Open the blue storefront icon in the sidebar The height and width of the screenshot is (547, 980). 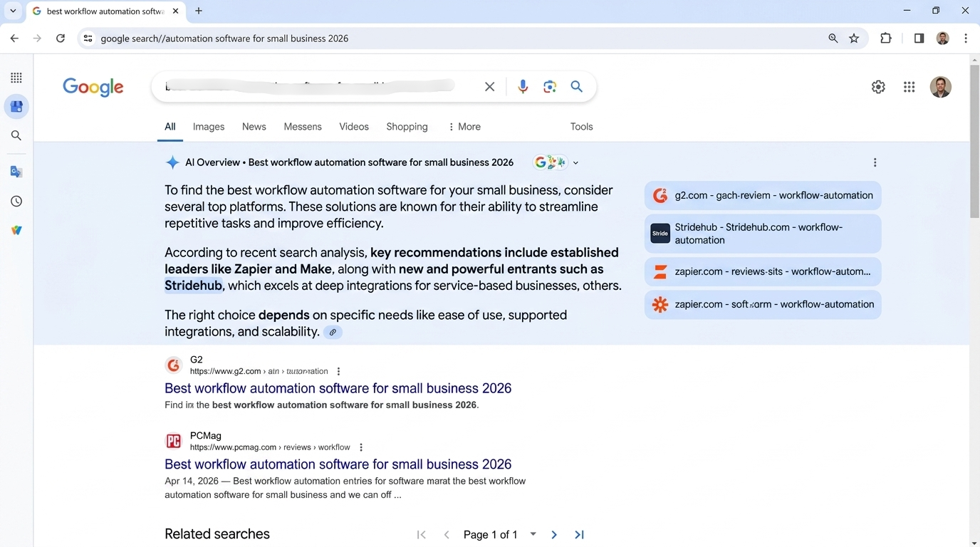click(x=16, y=107)
